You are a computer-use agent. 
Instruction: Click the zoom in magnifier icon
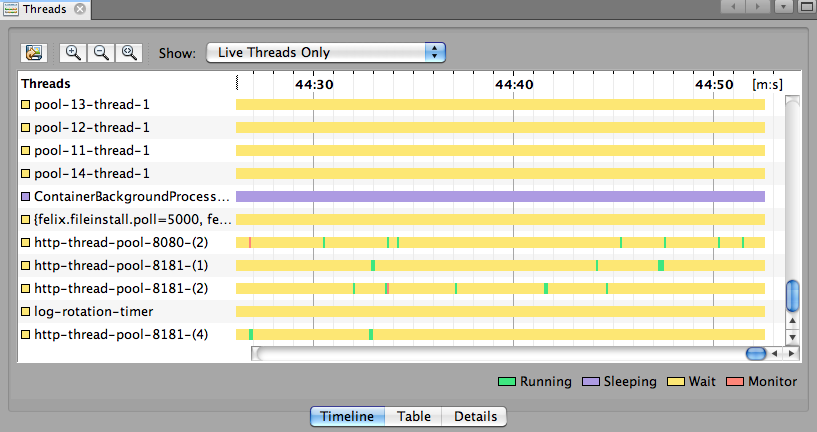[73, 53]
